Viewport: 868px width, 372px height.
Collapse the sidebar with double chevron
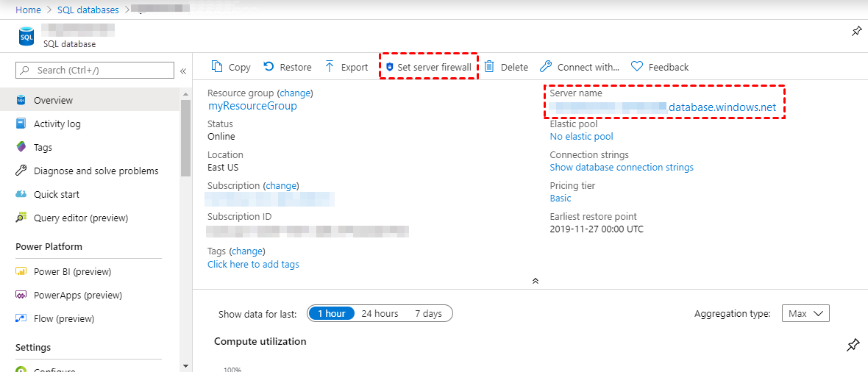(x=183, y=71)
